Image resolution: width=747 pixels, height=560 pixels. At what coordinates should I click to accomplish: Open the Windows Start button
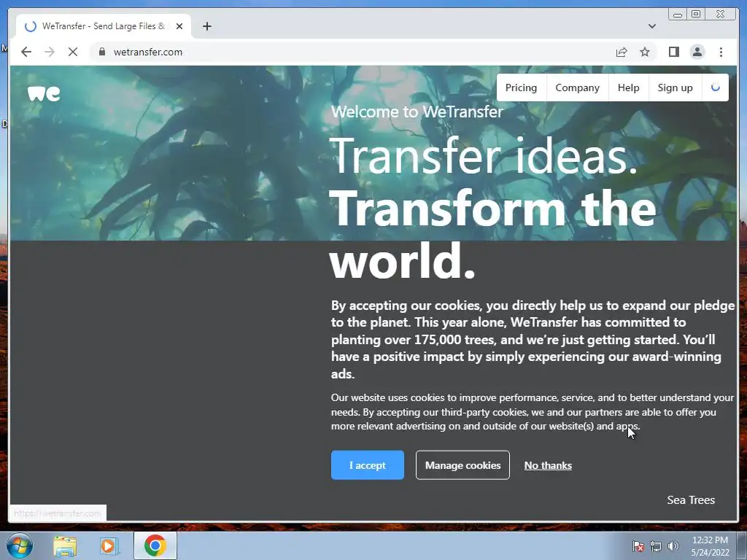[x=20, y=545]
